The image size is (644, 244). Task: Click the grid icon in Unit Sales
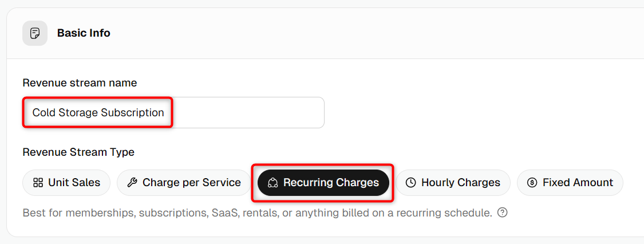(x=38, y=183)
